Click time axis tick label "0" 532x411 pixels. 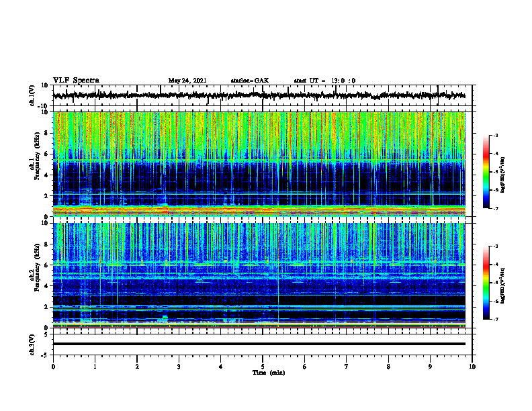53,367
